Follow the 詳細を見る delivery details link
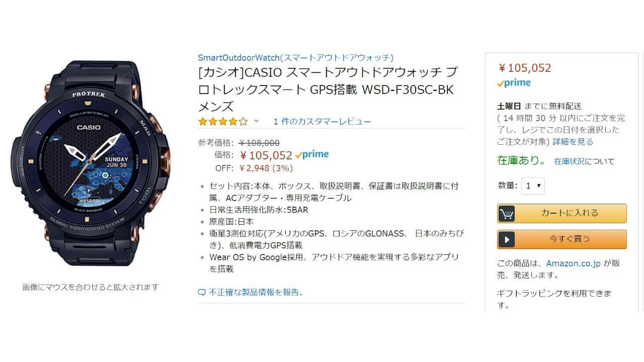The width and height of the screenshot is (644, 362). pos(573,142)
